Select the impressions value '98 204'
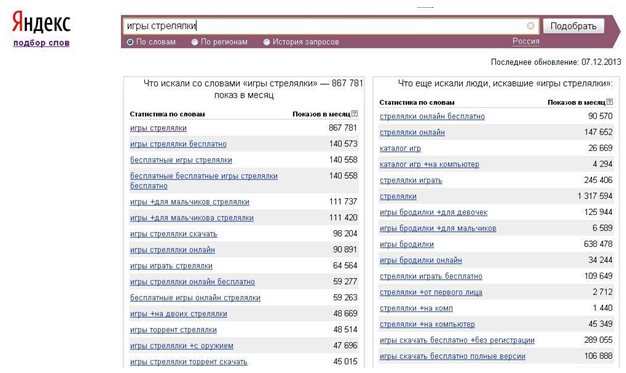626x373 pixels. 345,234
